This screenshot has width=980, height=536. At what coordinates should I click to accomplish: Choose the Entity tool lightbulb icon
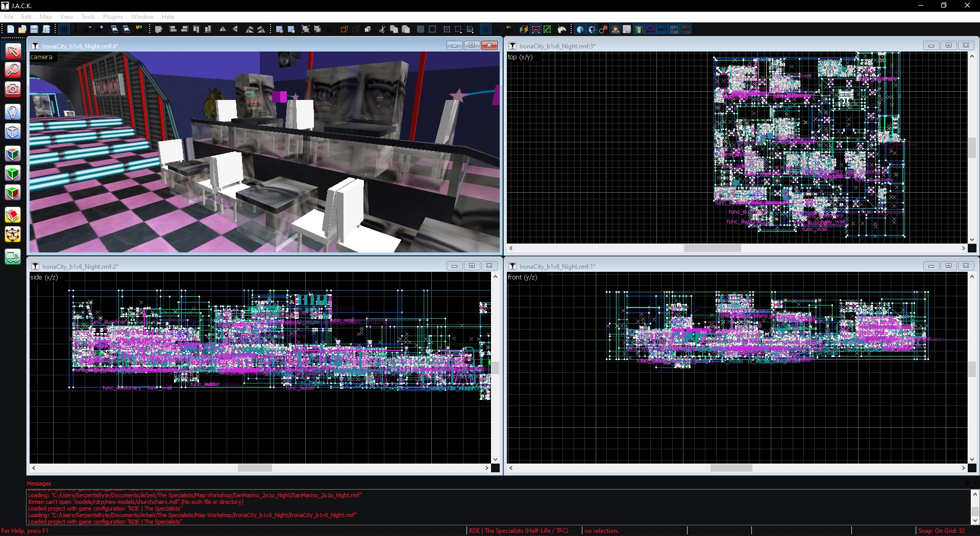click(13, 112)
